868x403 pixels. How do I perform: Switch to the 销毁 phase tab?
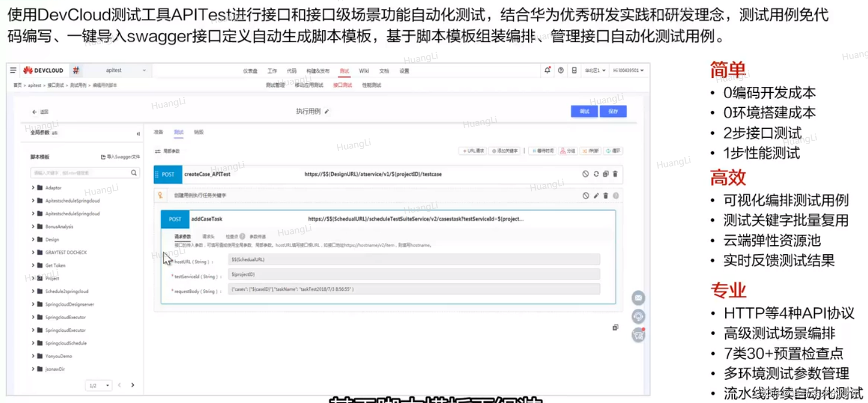[x=199, y=132]
